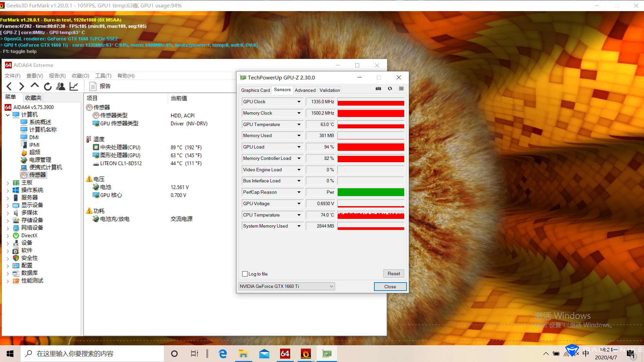The height and width of the screenshot is (362, 644).
Task: Open GPU Load sensor dropdown
Action: [299, 147]
